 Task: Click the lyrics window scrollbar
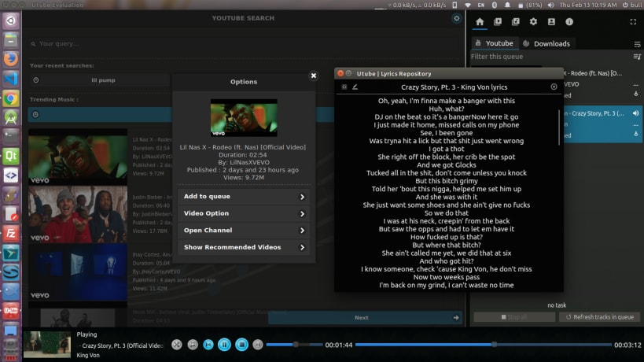(x=559, y=127)
